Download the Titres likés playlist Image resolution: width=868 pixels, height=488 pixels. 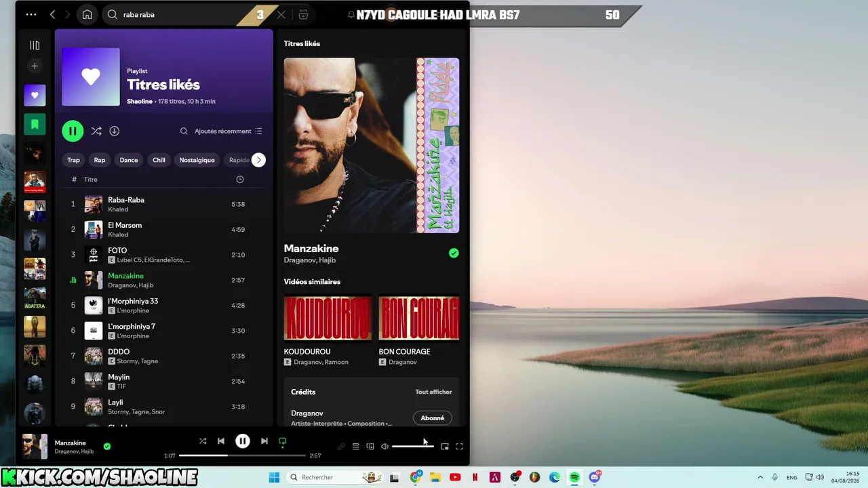tap(115, 131)
